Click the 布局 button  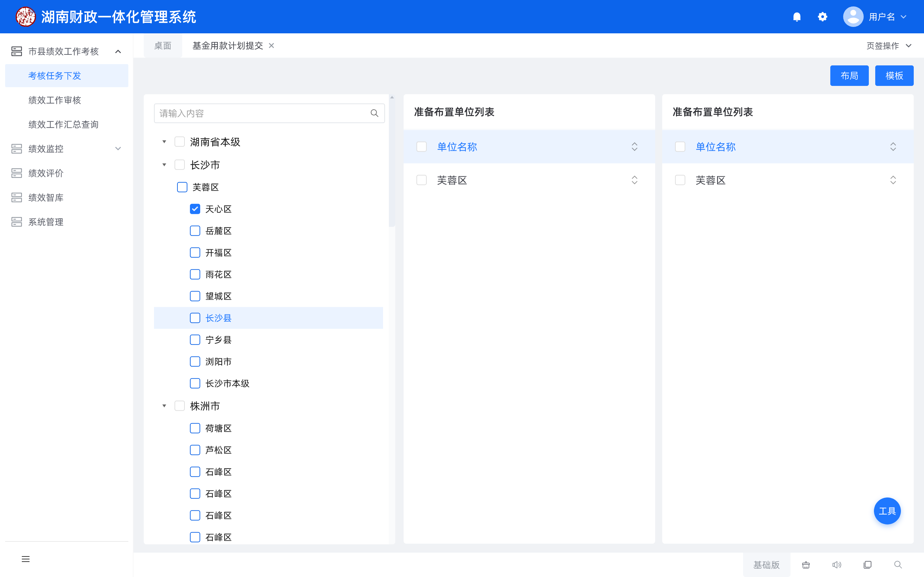849,76
